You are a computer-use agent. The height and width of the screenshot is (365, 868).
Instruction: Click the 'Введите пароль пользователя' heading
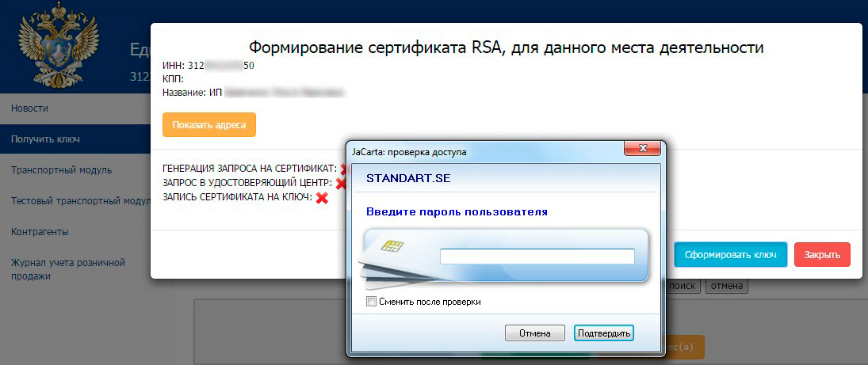pos(457,212)
